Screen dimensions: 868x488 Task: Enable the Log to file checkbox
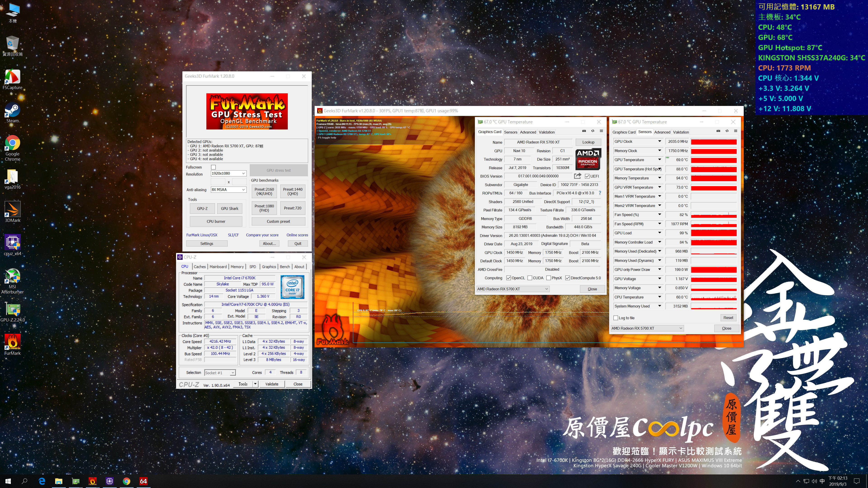616,318
